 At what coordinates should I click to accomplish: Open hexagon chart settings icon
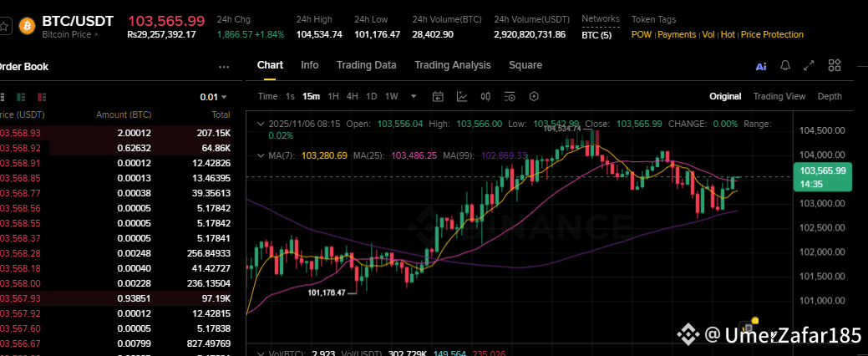pos(534,96)
